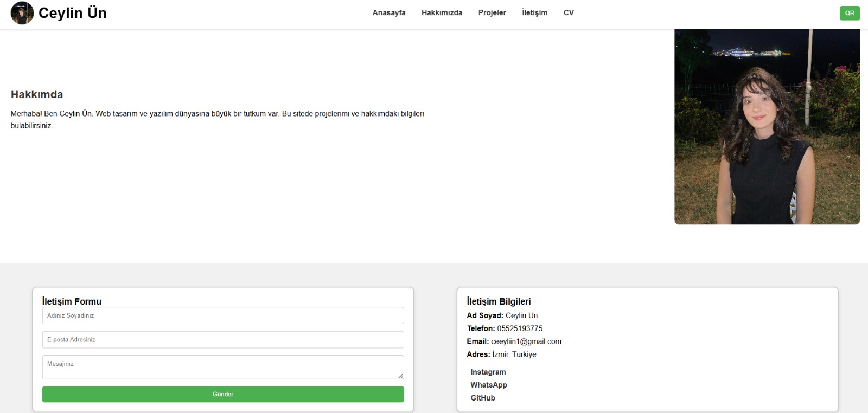The image size is (868, 413).
Task: Focus the Adınız Soyadınız name field
Action: click(222, 315)
